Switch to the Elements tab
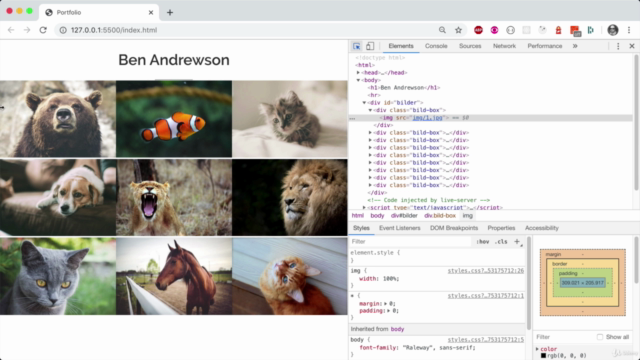Screen dimensions: 640x360 click(401, 46)
